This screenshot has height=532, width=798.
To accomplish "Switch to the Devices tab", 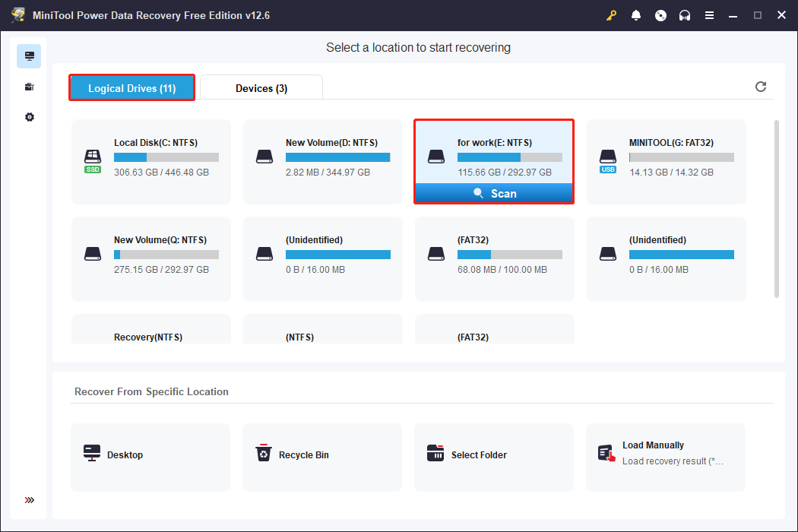I will point(261,87).
